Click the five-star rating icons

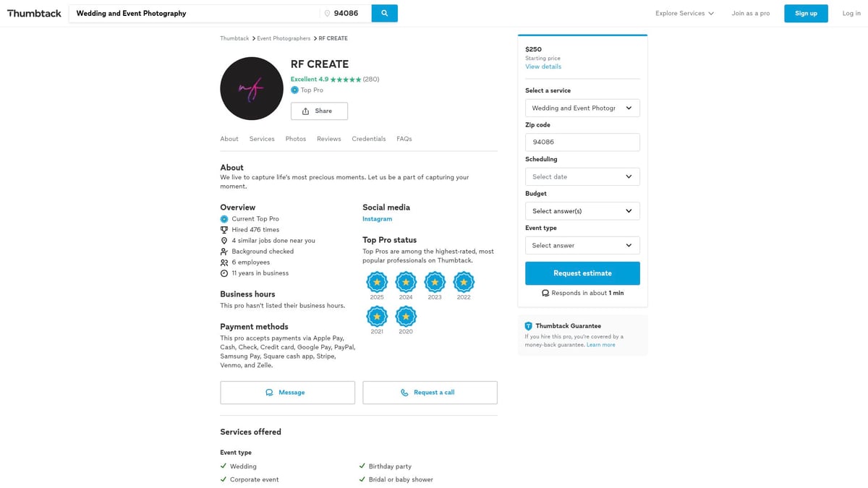(346, 80)
